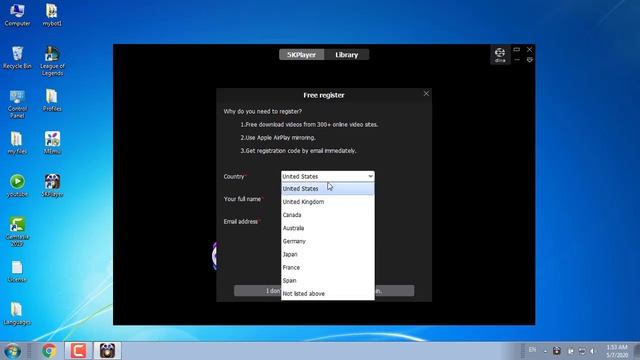Choose Canada in the country list
Viewport: 640px width, 360px height.
[327, 215]
